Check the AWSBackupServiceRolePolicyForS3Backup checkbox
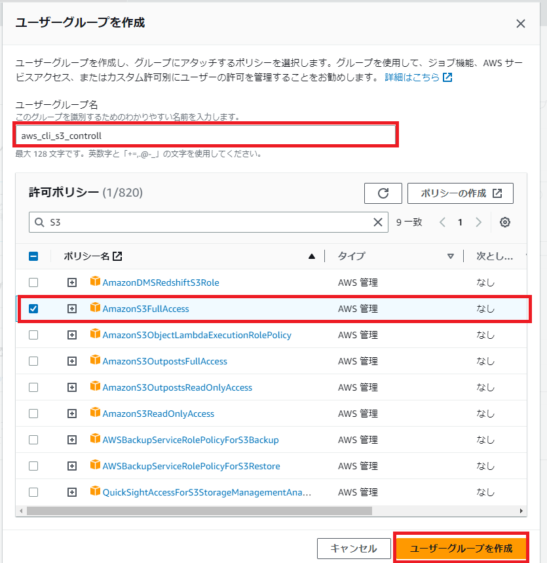Viewport: 547px width, 563px height. [x=33, y=440]
